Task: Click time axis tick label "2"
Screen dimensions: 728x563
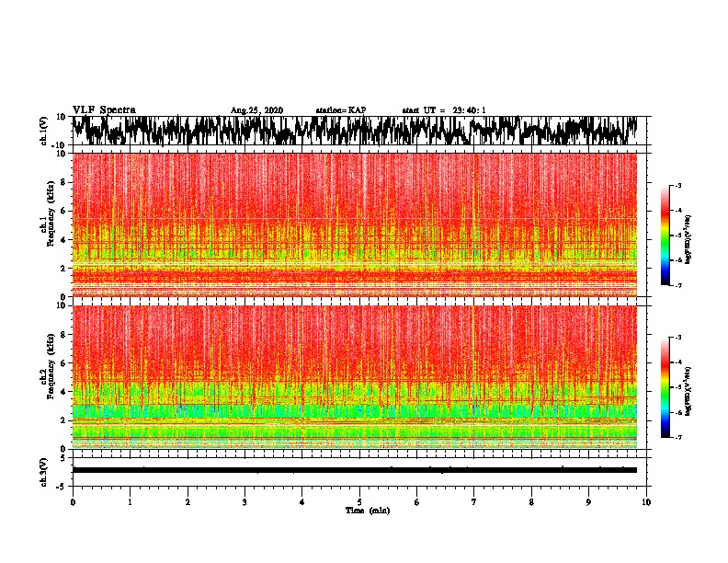Action: tap(188, 502)
